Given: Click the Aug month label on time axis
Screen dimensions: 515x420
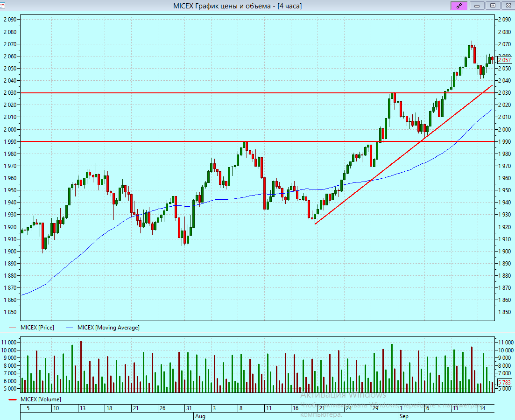Looking at the screenshot, I should point(200,416).
